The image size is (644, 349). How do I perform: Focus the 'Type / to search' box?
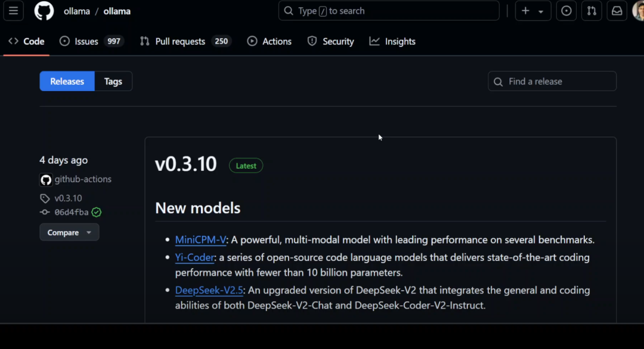click(389, 11)
